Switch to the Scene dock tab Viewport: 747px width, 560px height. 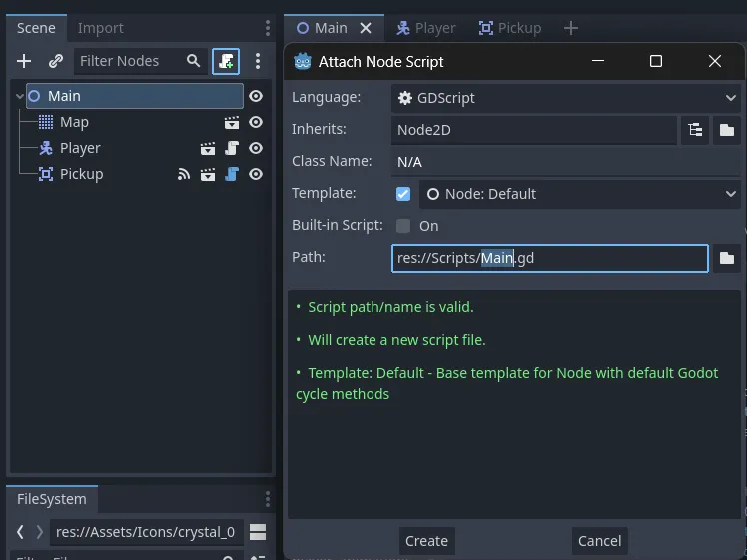point(36,28)
